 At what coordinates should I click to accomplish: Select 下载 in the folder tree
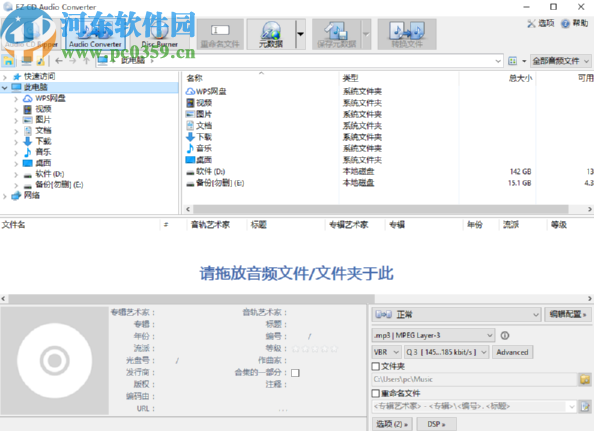coord(43,141)
